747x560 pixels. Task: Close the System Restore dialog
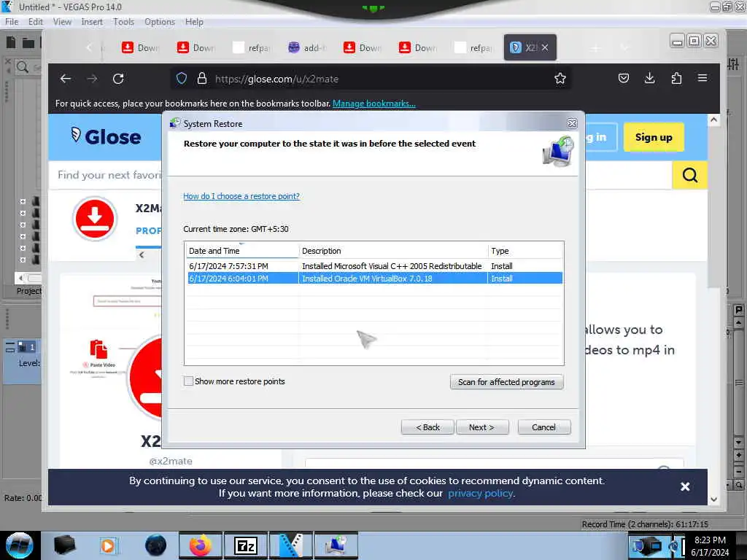572,123
